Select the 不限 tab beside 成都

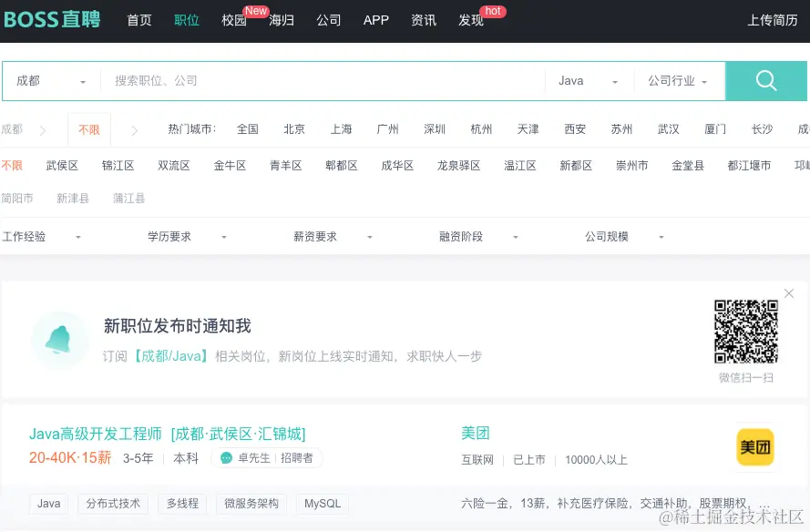click(89, 129)
